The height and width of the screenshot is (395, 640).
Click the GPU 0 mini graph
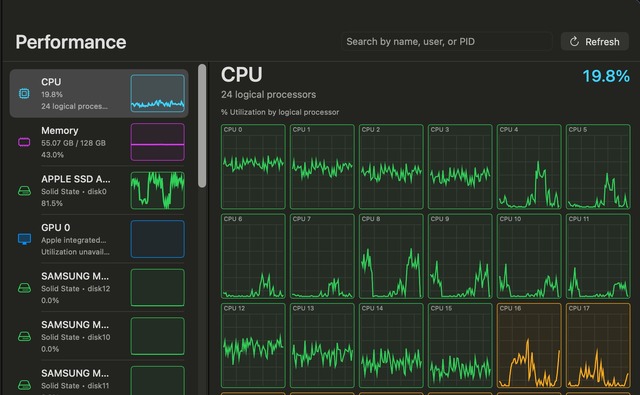click(158, 239)
